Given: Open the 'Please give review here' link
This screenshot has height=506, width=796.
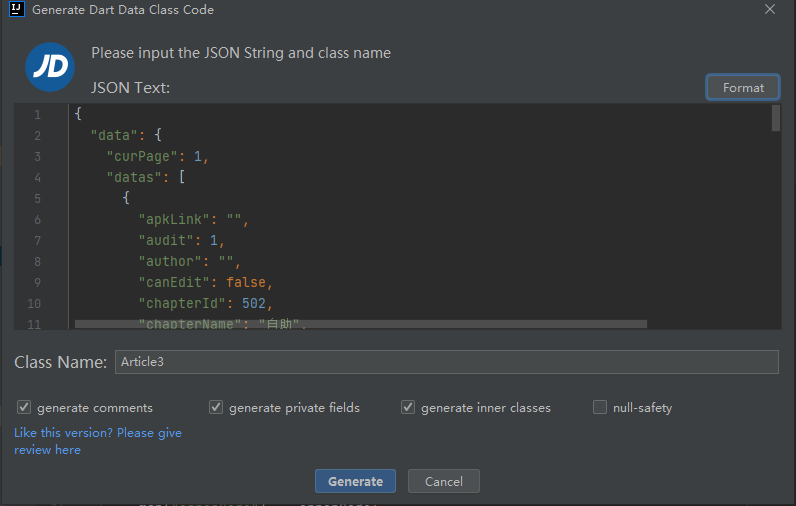Looking at the screenshot, I should tap(47, 450).
